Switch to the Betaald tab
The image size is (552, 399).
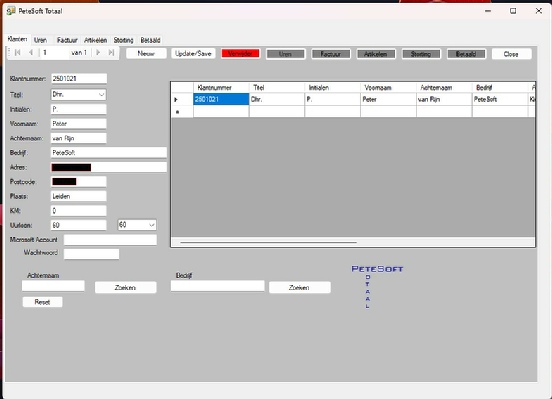[150, 40]
